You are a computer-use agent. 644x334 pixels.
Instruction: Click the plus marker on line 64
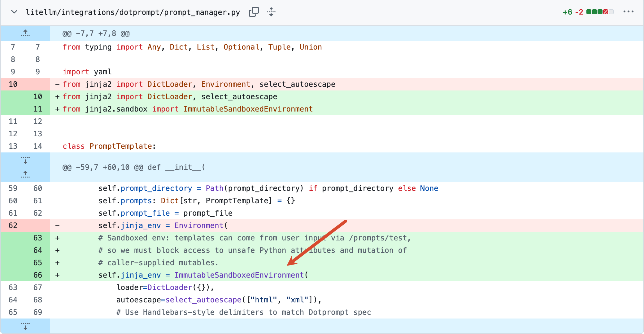(x=57, y=250)
